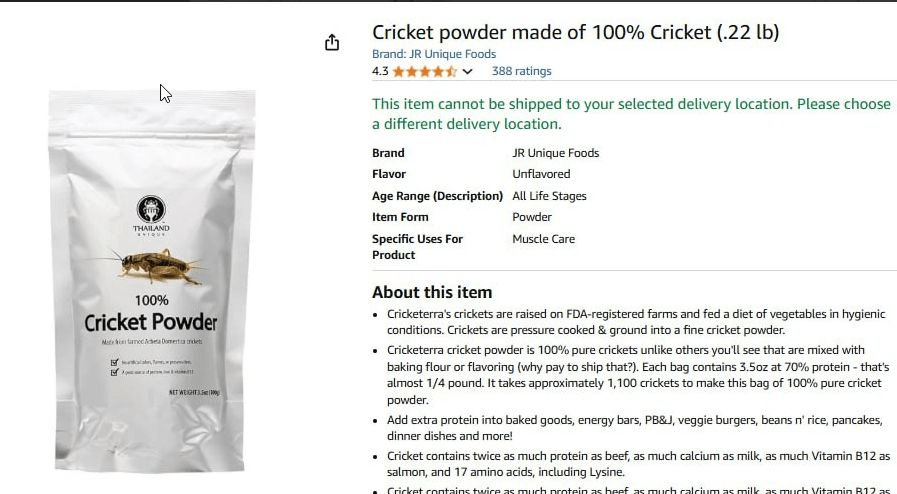The image size is (897, 494).
Task: Visit the Brand: JR Unique Foods link
Action: click(x=433, y=54)
